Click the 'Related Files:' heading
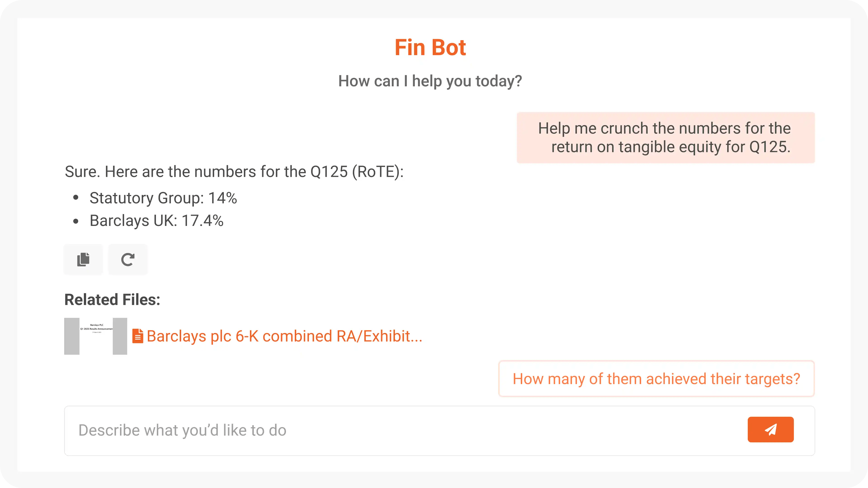This screenshot has height=488, width=868. pyautogui.click(x=112, y=299)
